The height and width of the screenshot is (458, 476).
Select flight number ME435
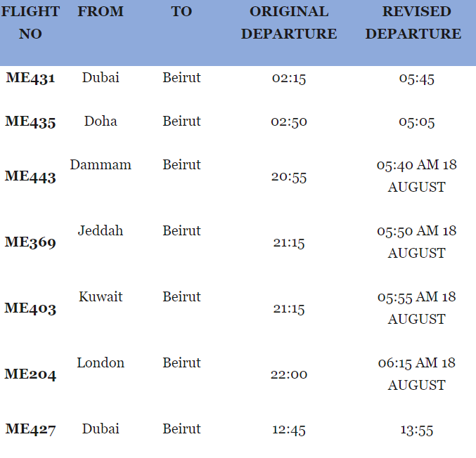pyautogui.click(x=30, y=122)
